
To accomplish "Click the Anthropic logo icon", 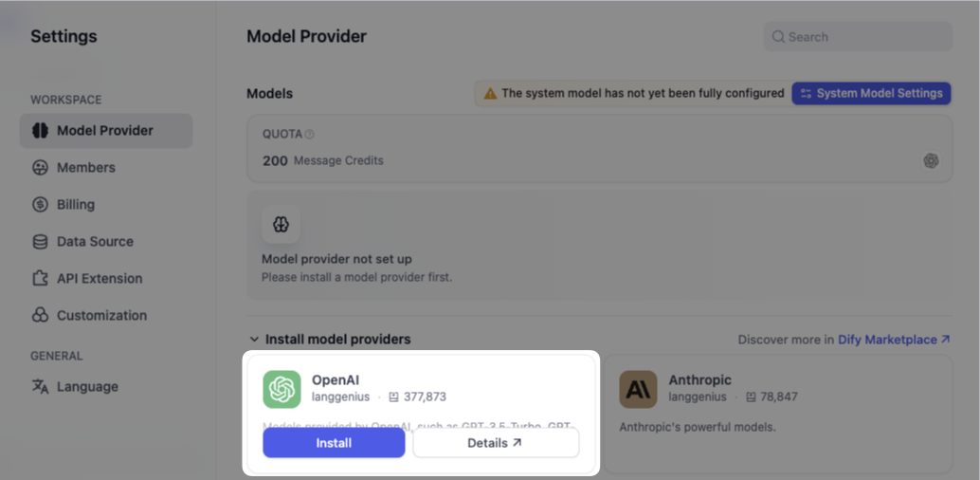I will (x=638, y=389).
